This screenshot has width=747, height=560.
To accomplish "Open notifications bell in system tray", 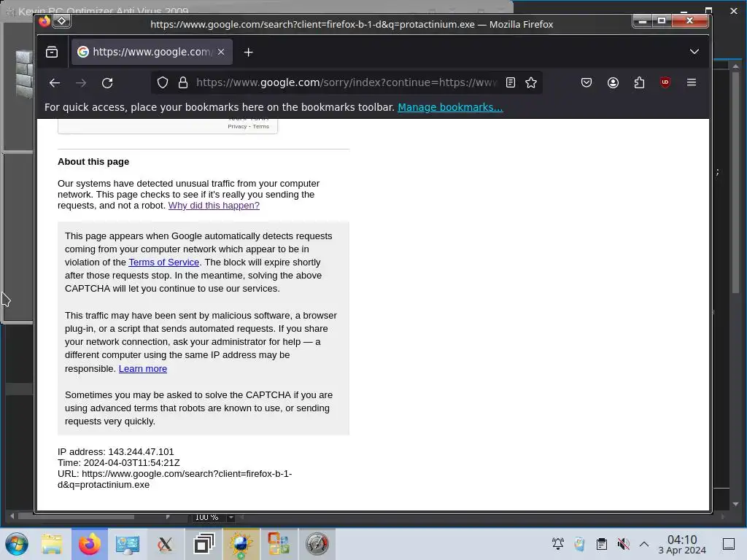I will point(558,543).
